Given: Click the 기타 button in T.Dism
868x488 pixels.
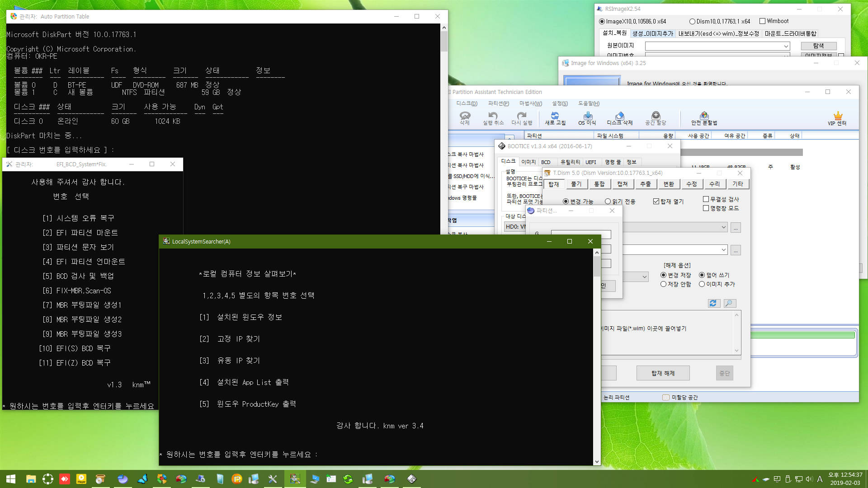Looking at the screenshot, I should (737, 184).
